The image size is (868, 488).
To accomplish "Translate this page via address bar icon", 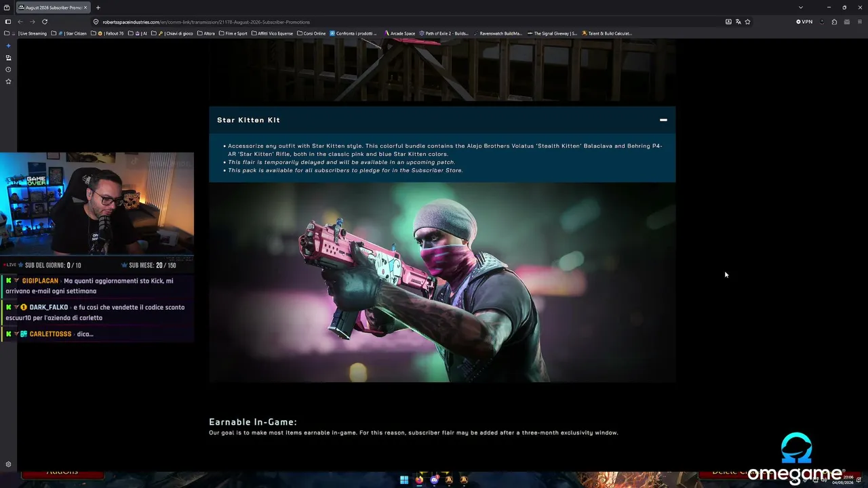I will point(738,22).
